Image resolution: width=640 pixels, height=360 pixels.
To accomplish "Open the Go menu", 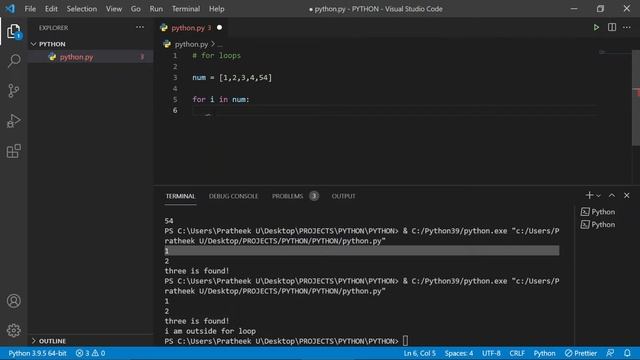I will point(136,9).
